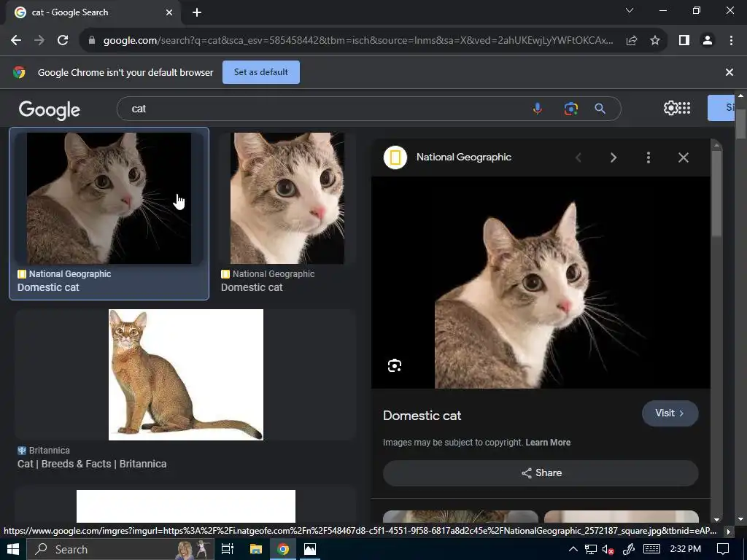This screenshot has height=560, width=747.
Task: Click the 2:32 PM clock
Action: (686, 549)
